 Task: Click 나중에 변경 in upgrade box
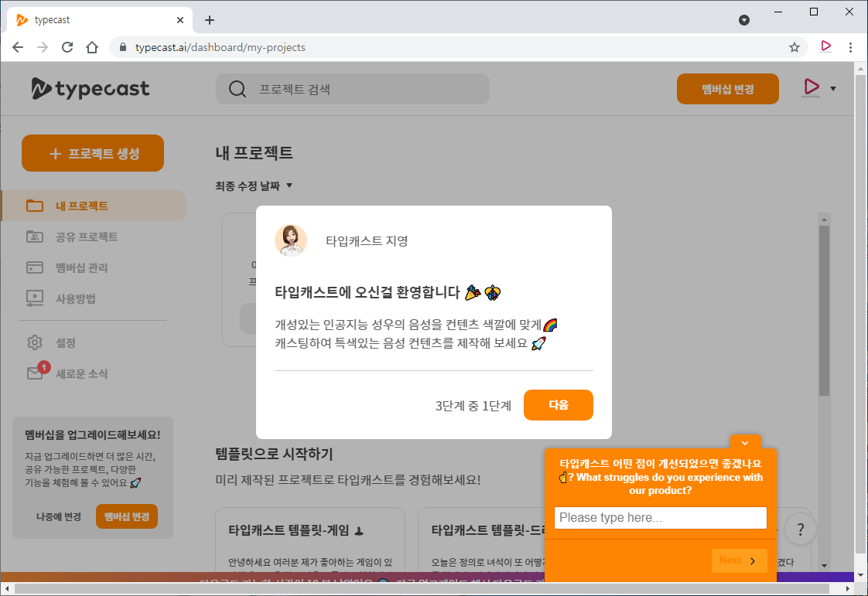[x=59, y=516]
